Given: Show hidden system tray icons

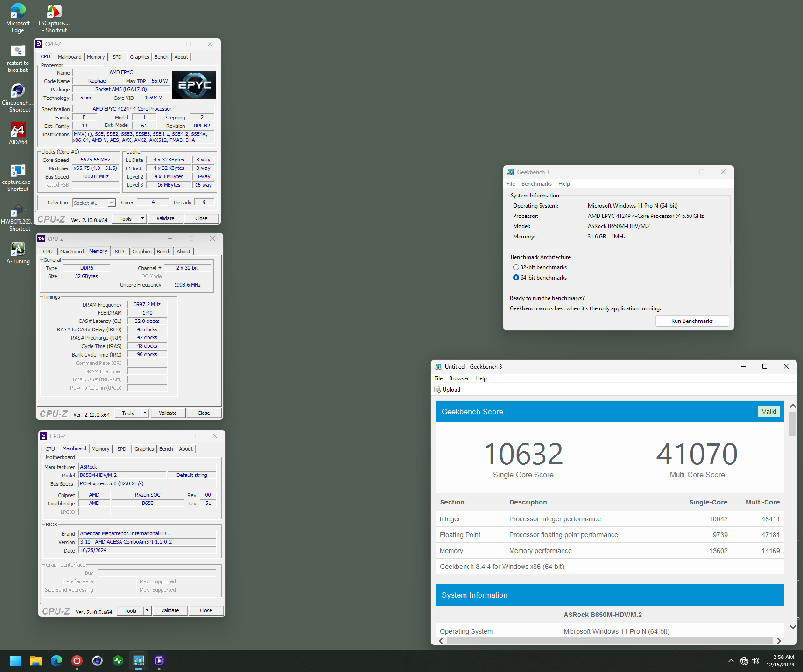Looking at the screenshot, I should pyautogui.click(x=731, y=661).
